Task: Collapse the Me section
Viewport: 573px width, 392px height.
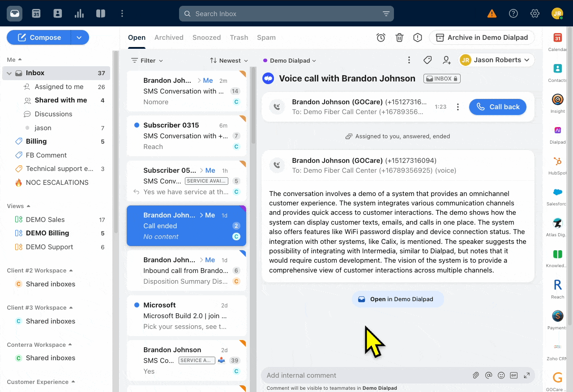Action: pos(14,60)
